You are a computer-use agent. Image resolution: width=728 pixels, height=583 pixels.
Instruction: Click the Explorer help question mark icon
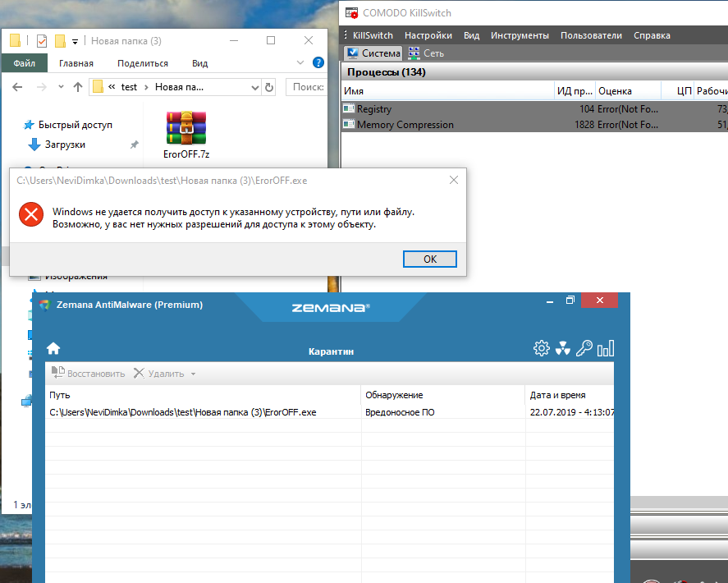(318, 62)
